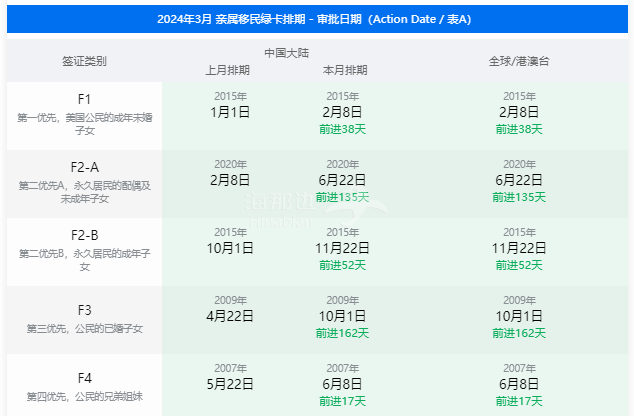Click 前进38天 in China mainland this month column
The width and height of the screenshot is (634, 416).
tap(342, 129)
